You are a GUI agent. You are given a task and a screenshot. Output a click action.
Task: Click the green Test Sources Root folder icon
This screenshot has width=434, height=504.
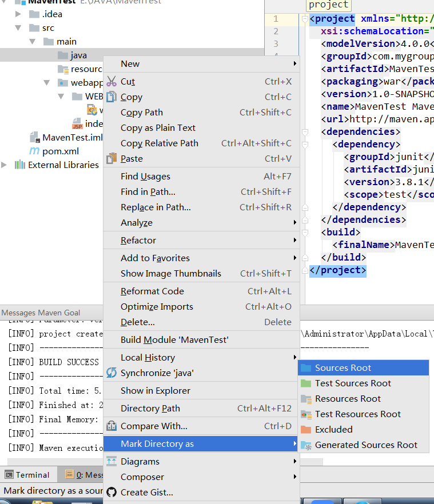306,383
